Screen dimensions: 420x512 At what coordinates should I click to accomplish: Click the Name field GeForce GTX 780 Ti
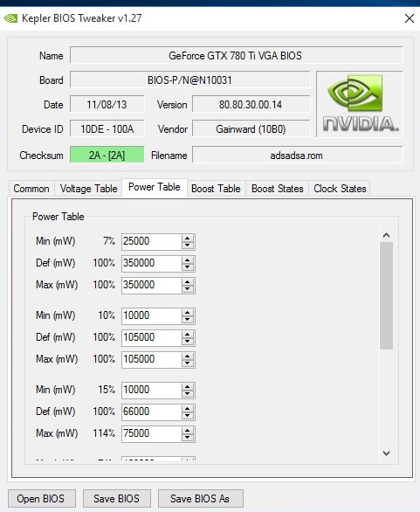[237, 56]
